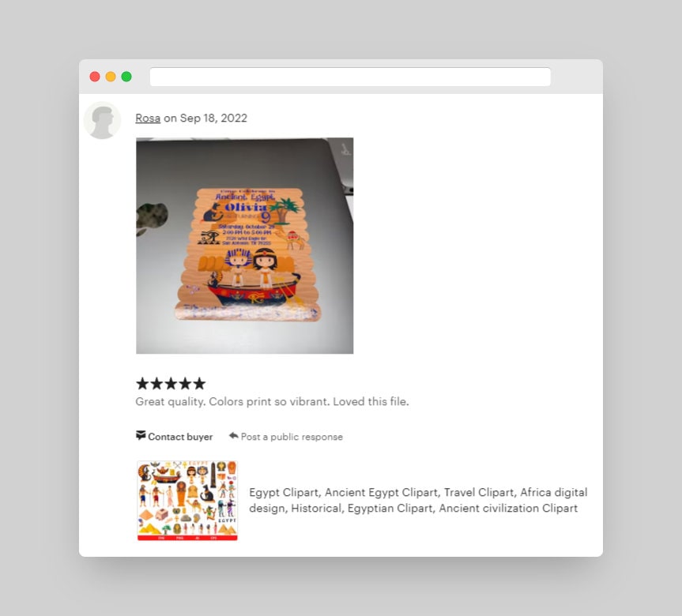
Task: Open the invitation review photo
Action: [244, 246]
